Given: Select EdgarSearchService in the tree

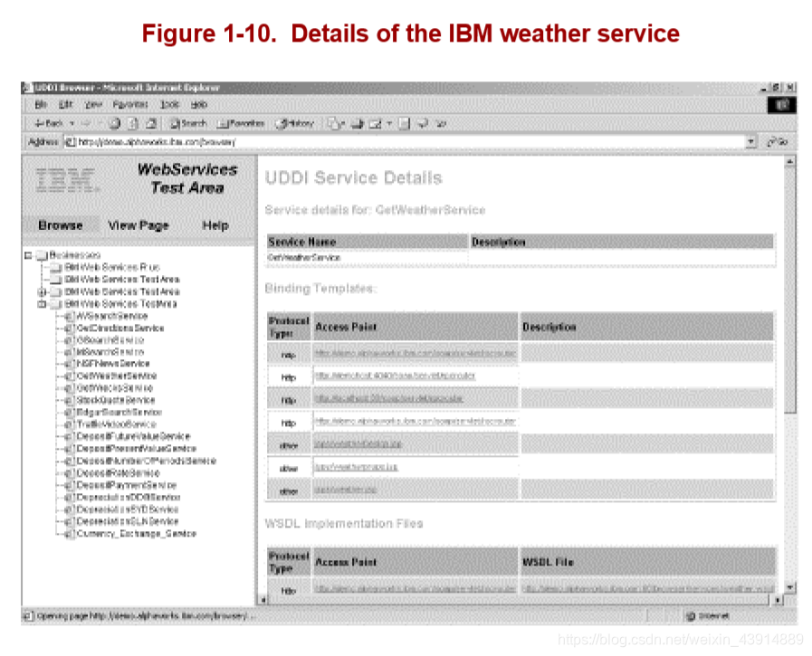Looking at the screenshot, I should coord(119,413).
